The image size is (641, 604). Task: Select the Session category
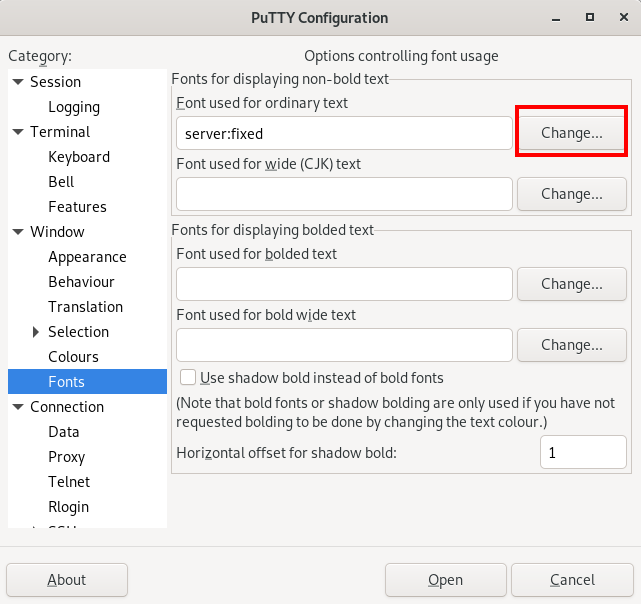pos(55,82)
